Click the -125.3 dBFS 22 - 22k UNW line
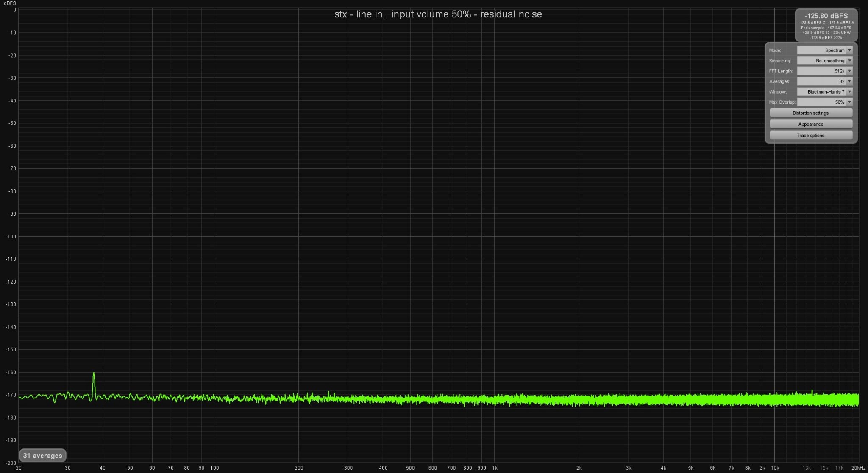The image size is (868, 473). tap(826, 33)
